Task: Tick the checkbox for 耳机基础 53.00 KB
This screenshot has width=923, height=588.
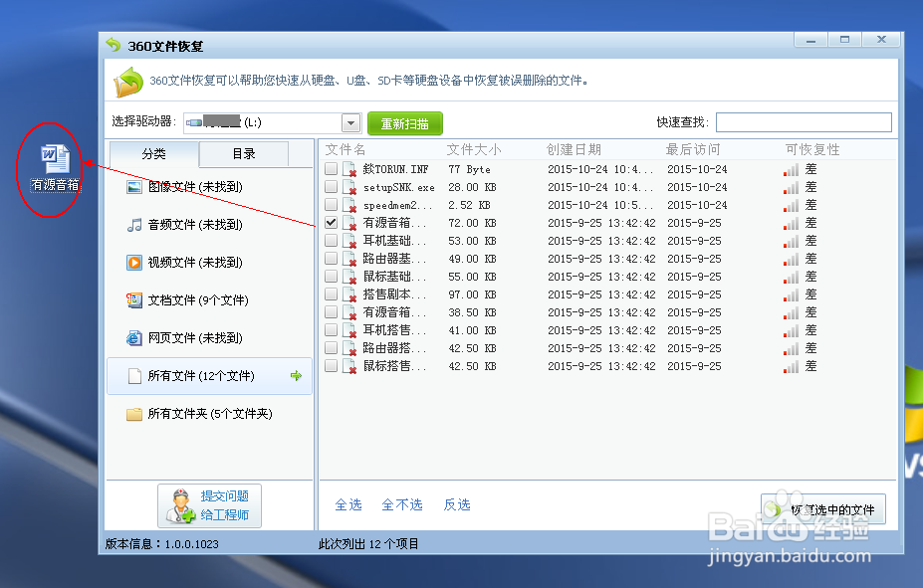Action: (x=331, y=241)
